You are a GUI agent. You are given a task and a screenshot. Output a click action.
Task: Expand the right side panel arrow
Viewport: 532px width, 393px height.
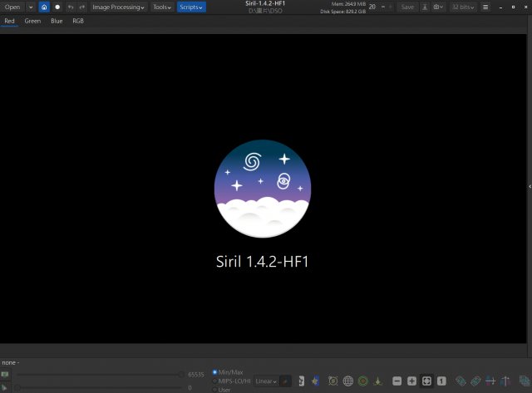[530, 186]
